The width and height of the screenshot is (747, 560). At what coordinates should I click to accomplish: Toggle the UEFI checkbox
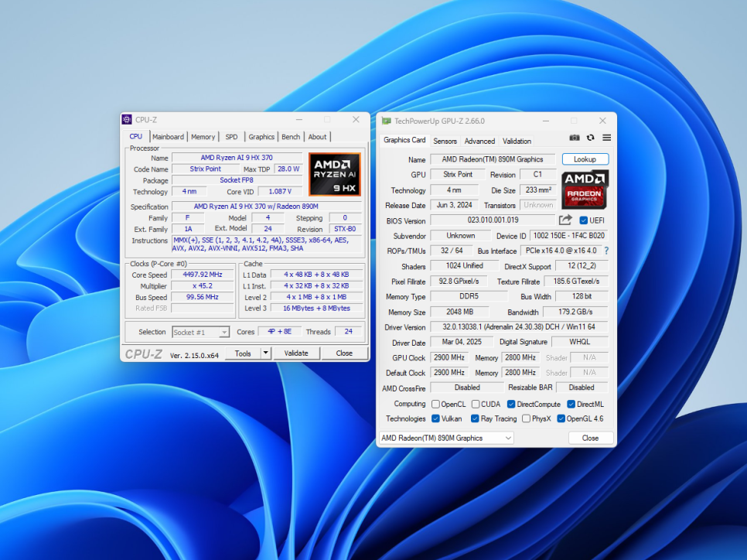click(x=583, y=220)
